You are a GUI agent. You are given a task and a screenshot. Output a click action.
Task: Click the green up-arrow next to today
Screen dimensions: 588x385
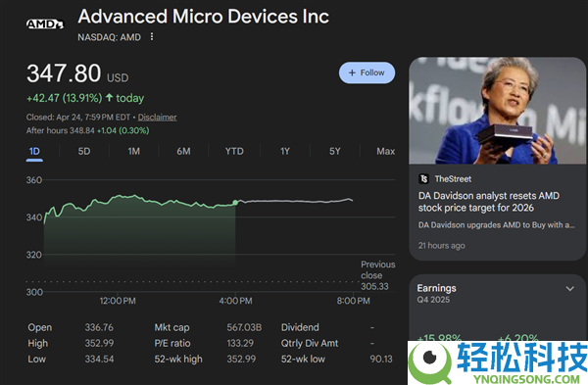coord(109,98)
